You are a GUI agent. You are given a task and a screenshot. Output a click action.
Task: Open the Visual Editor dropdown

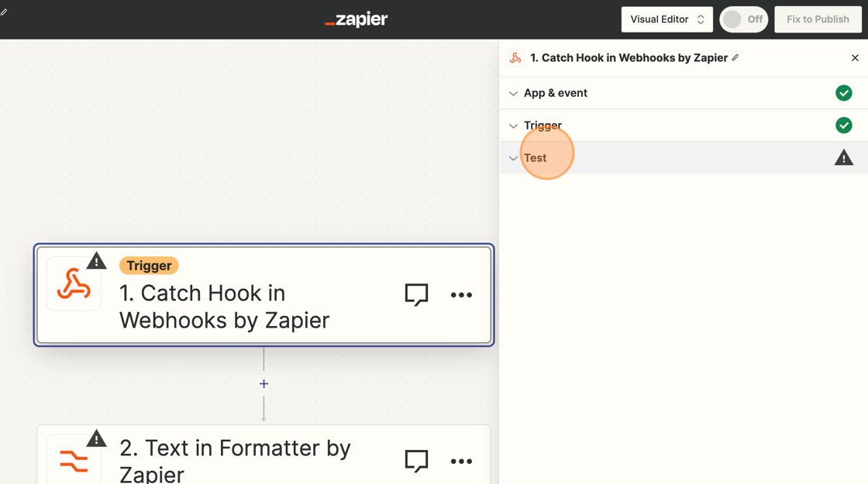point(667,19)
